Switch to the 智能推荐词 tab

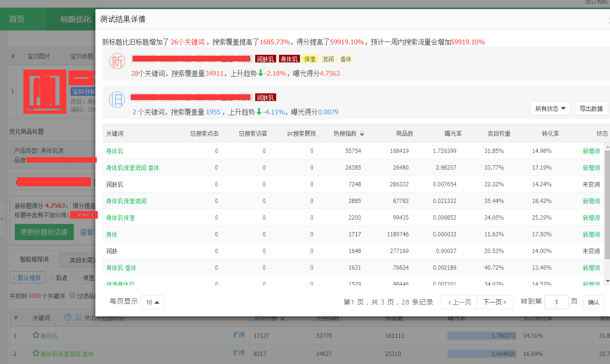35,260
